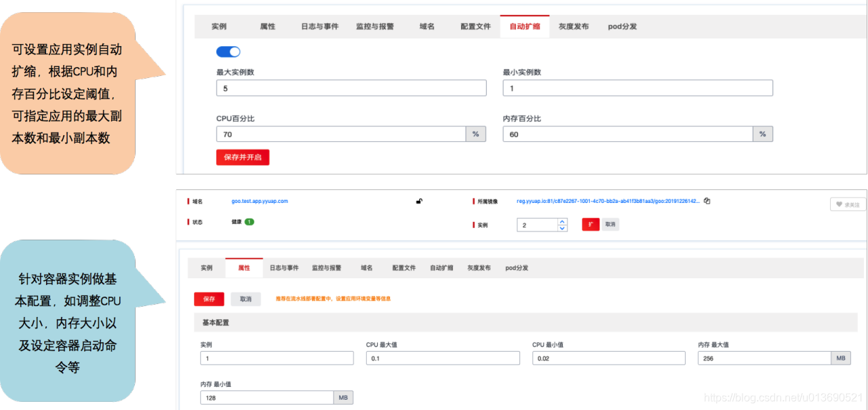Screen dimensions: 868x410
Task: Click the 所属镜像 label
Action: click(487, 202)
